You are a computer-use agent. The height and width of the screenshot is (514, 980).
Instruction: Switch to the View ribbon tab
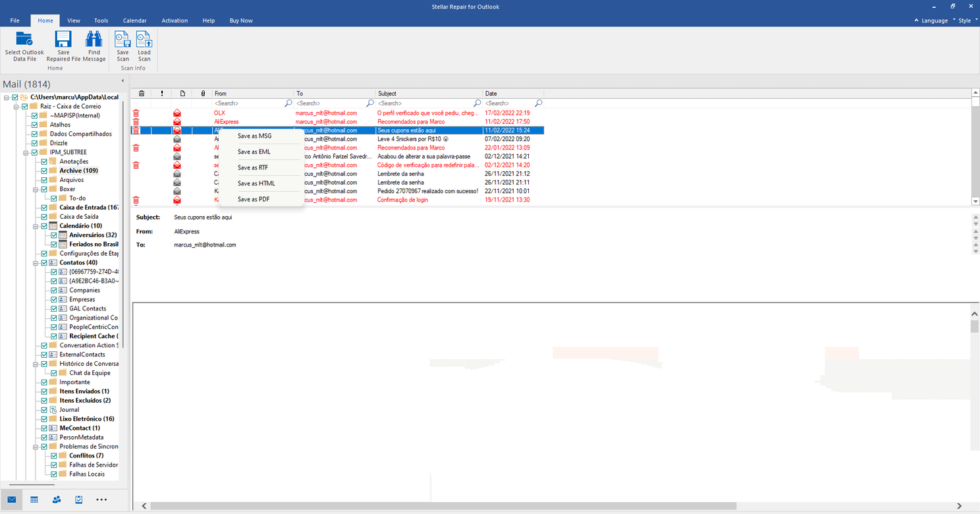(x=74, y=20)
